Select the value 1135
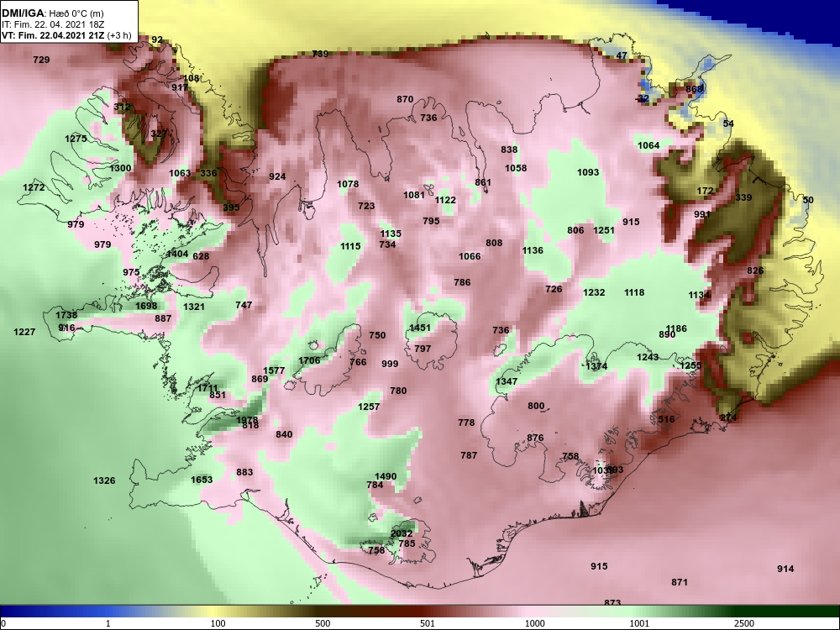 tap(391, 234)
